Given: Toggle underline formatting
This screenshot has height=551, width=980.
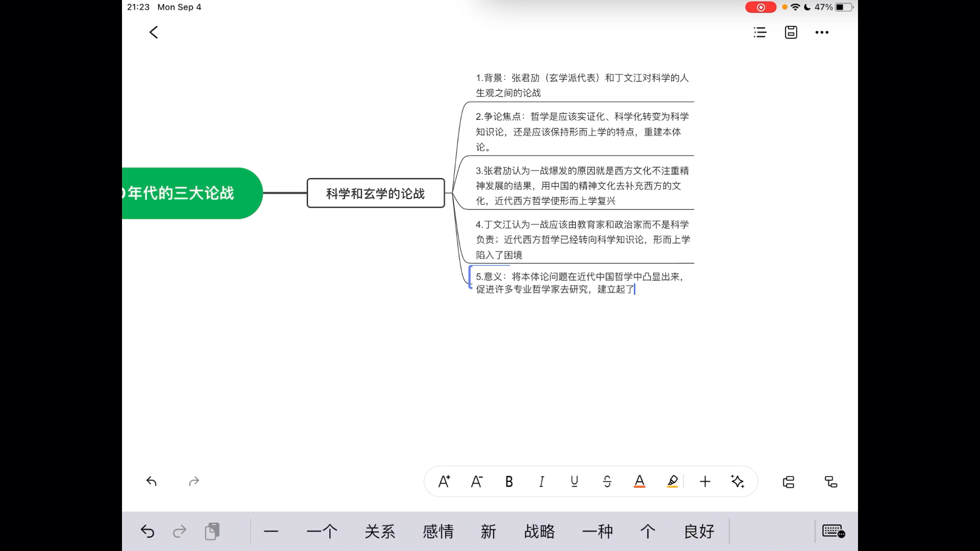Looking at the screenshot, I should pos(574,481).
